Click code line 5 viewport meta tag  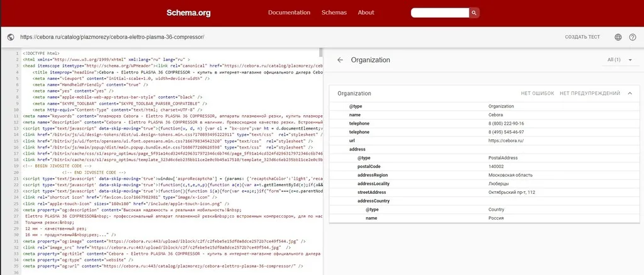pos(121,79)
